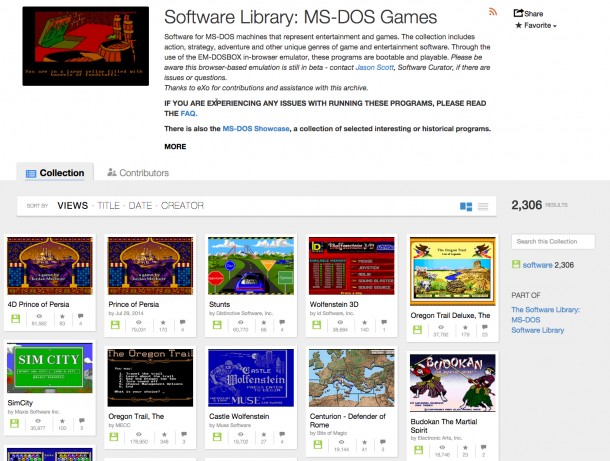
Task: Open the Software Library link
Action: [x=538, y=330]
